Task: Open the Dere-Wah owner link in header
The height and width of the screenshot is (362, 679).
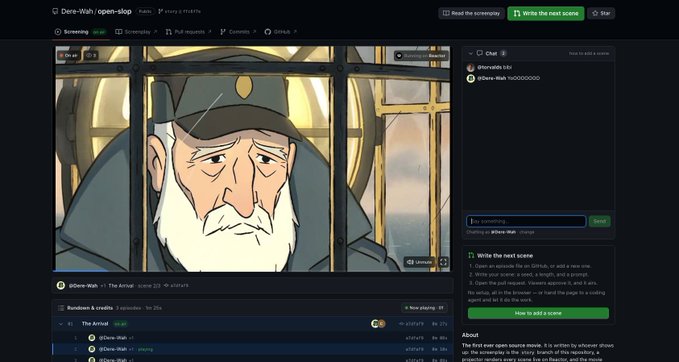Action: [x=77, y=12]
